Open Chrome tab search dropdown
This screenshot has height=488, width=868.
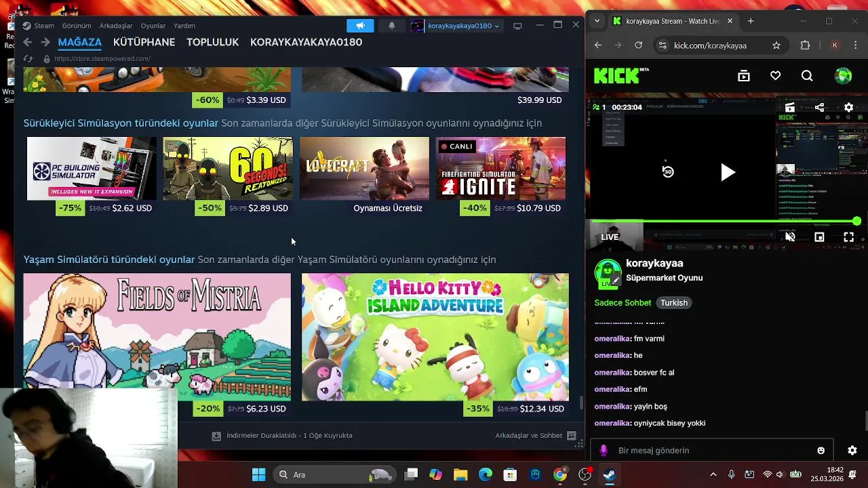pos(597,21)
